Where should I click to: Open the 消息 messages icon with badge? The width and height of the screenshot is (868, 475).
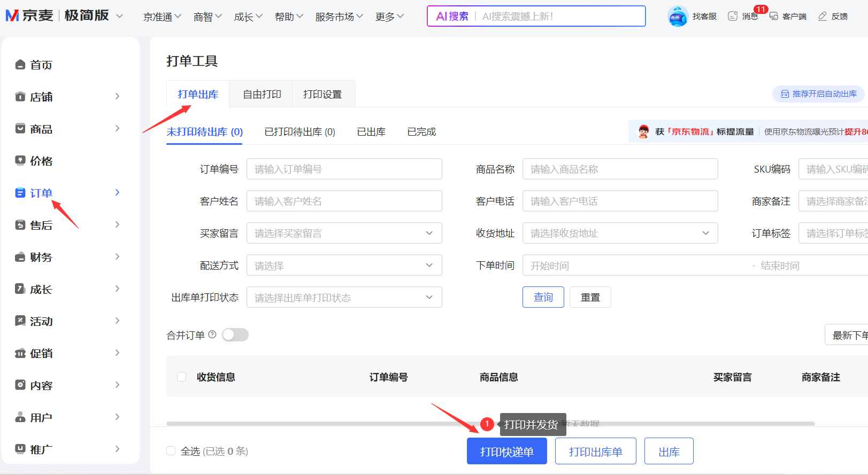[x=733, y=16]
